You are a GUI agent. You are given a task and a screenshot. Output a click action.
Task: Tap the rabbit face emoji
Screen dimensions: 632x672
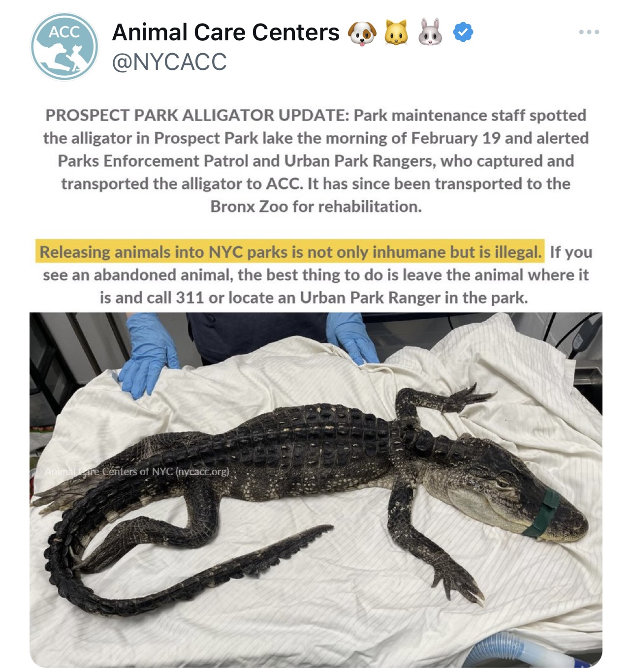(430, 32)
